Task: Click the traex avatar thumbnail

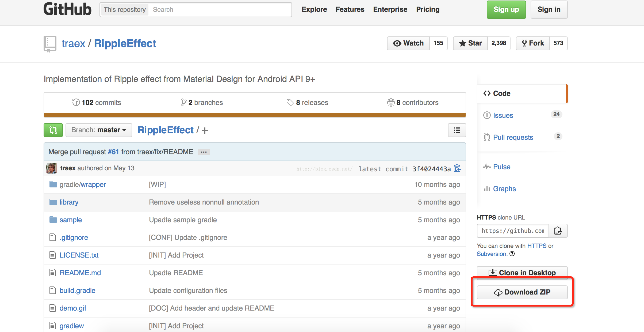Action: (51, 168)
